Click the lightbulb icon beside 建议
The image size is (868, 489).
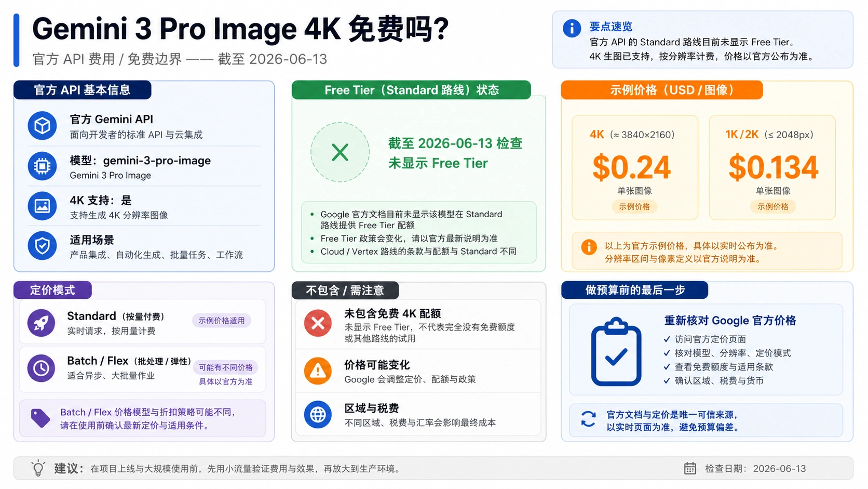[38, 468]
